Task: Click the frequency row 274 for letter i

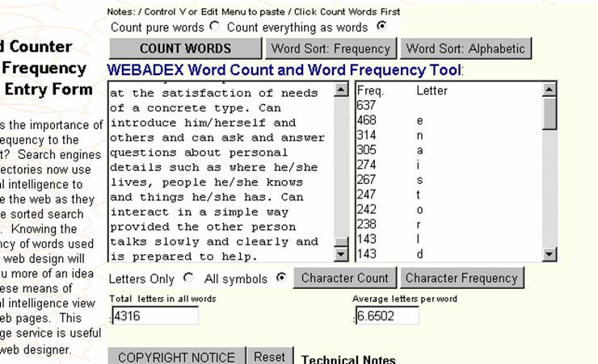Action: [x=448, y=165]
